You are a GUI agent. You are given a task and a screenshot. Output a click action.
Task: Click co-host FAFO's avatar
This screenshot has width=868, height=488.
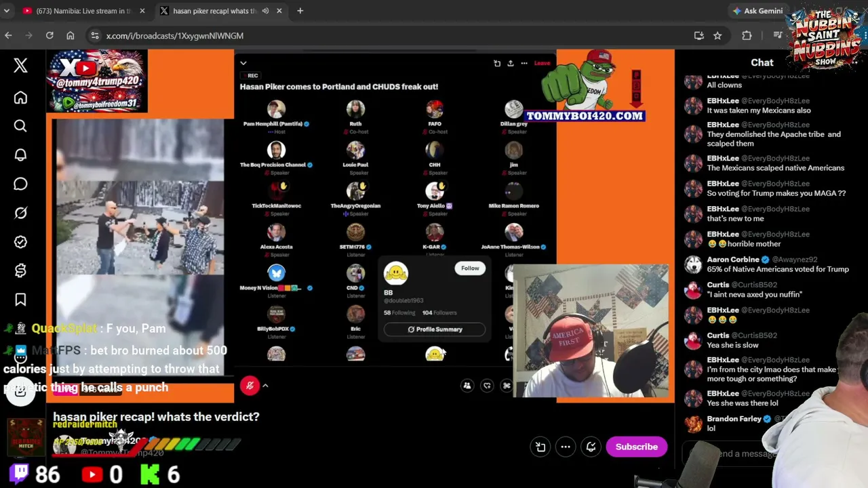pyautogui.click(x=435, y=108)
